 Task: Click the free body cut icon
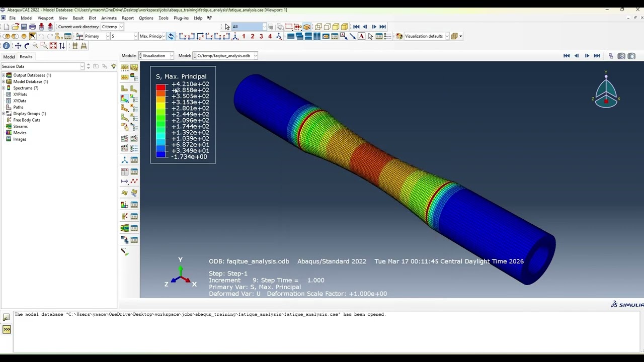(x=124, y=216)
